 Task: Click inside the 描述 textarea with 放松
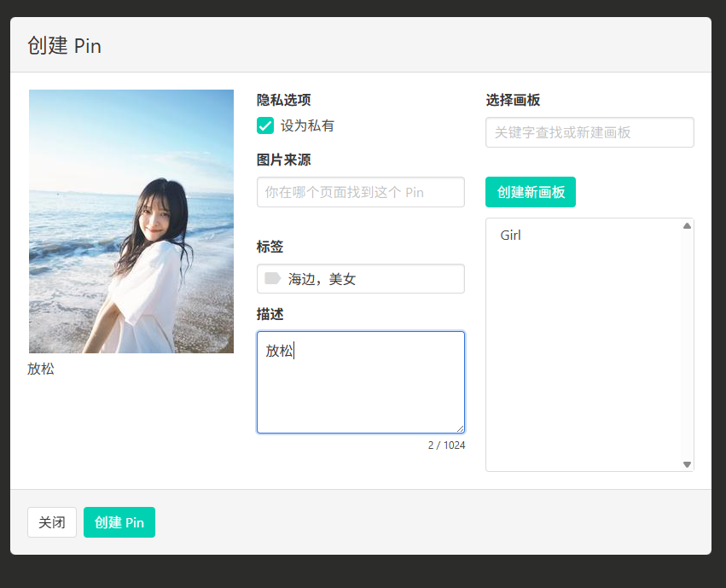pyautogui.click(x=361, y=382)
